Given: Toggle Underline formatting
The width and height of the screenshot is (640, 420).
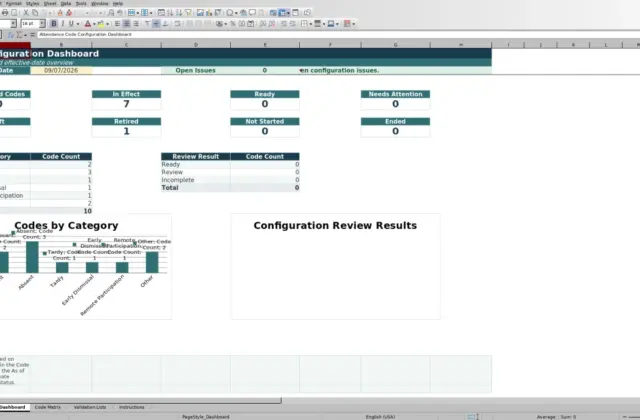Looking at the screenshot, I should tap(71, 24).
